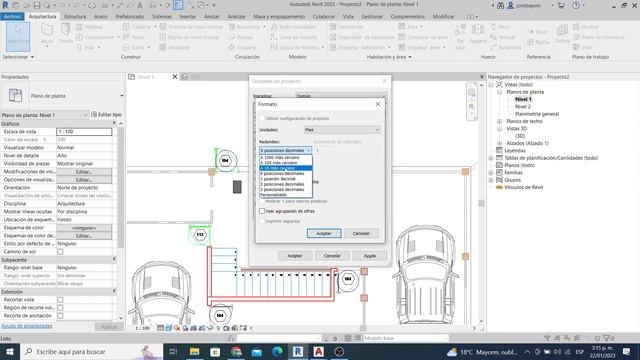
Task: Open the Ayuda de propiedades link
Action: click(27, 326)
